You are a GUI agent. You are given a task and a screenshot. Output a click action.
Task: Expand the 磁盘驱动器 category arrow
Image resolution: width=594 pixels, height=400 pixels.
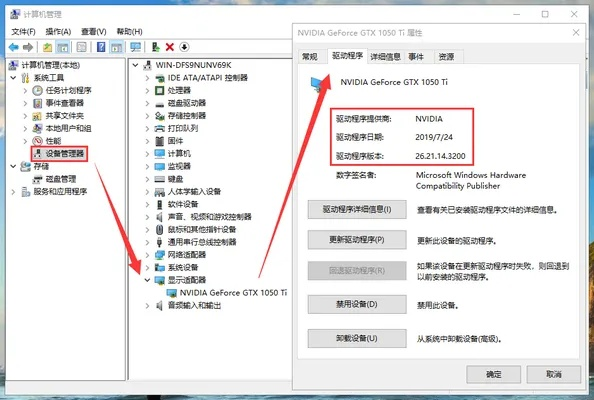[147, 103]
